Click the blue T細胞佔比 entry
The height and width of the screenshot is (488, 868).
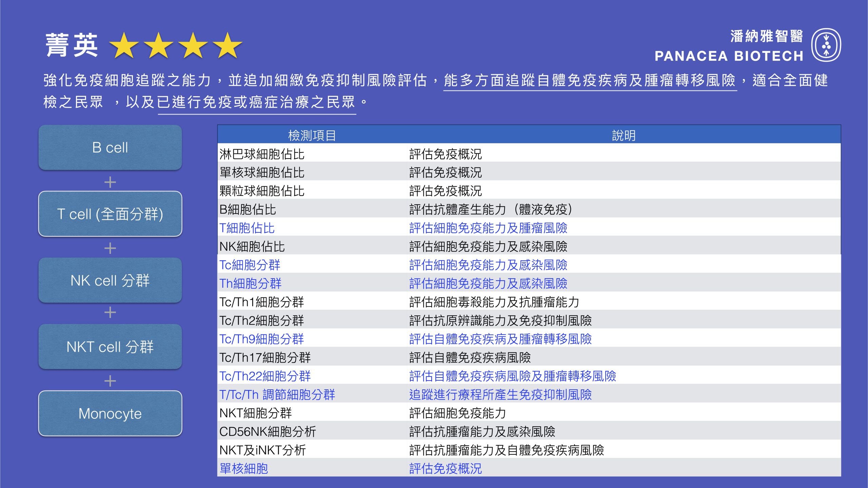pyautogui.click(x=247, y=228)
